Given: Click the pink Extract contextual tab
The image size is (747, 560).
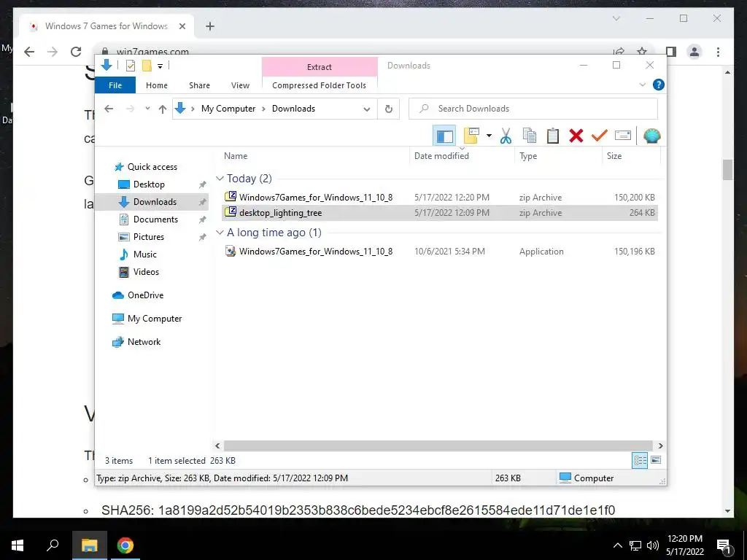Looking at the screenshot, I should tap(320, 66).
